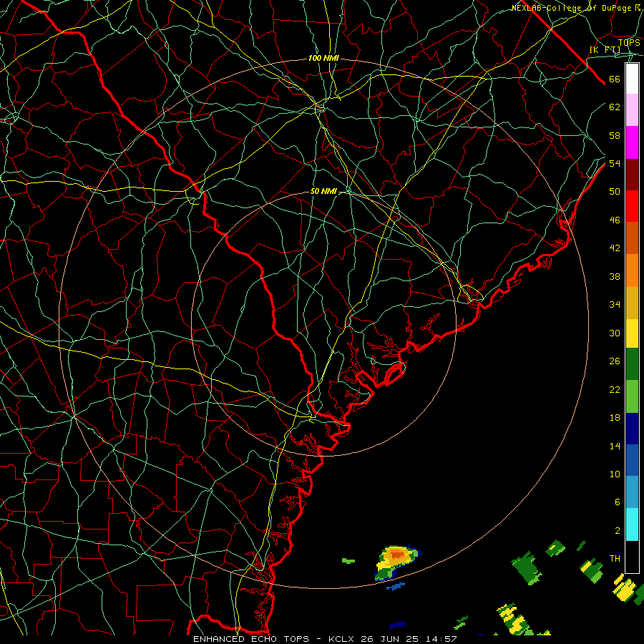Click the 18 legend value label
Image resolution: width=644 pixels, height=644 pixels.
[615, 418]
